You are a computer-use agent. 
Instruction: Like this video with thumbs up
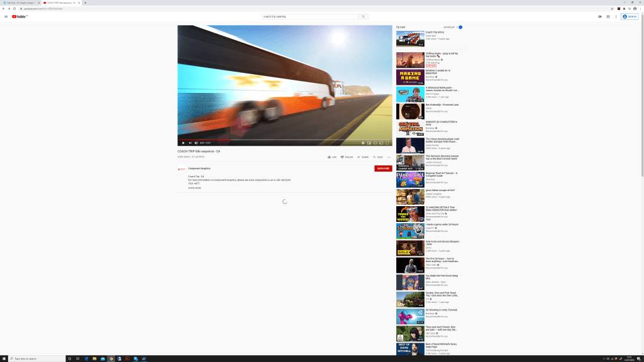coord(331,157)
